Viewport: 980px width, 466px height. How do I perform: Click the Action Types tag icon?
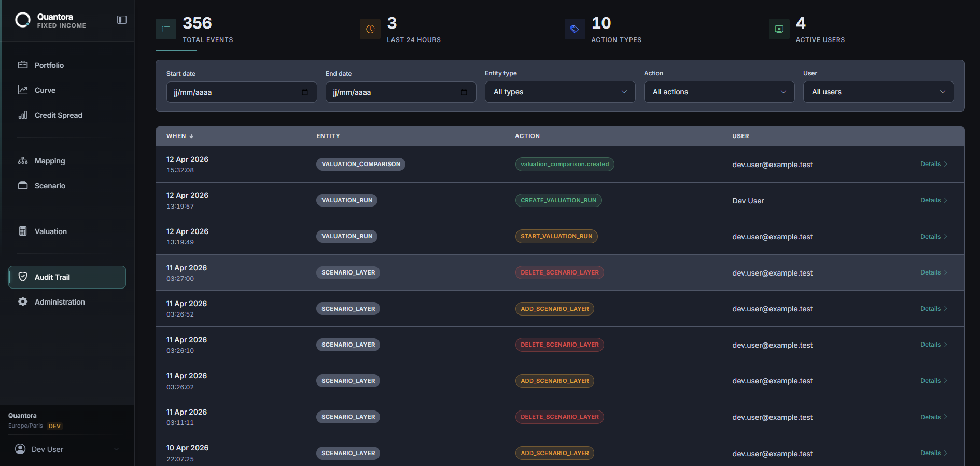coord(575,29)
